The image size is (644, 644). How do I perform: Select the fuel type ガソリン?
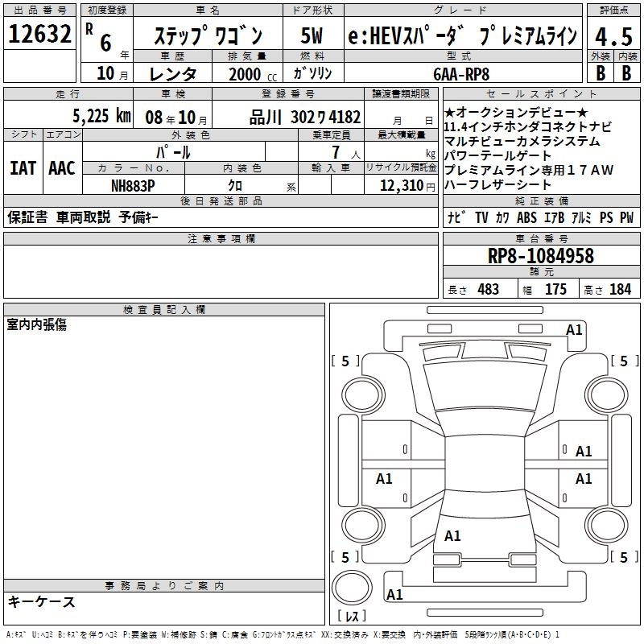[312, 73]
